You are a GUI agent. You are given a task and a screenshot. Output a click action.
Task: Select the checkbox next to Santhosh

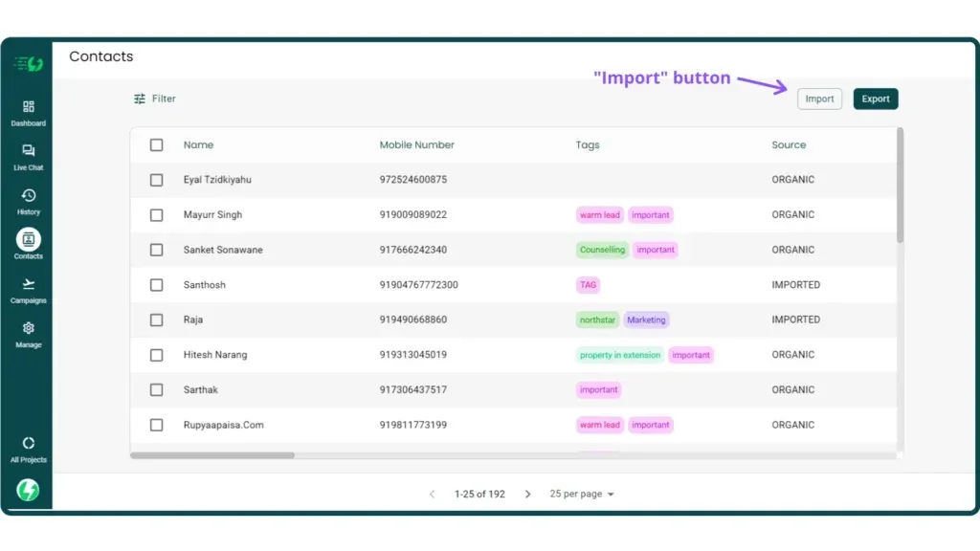156,284
